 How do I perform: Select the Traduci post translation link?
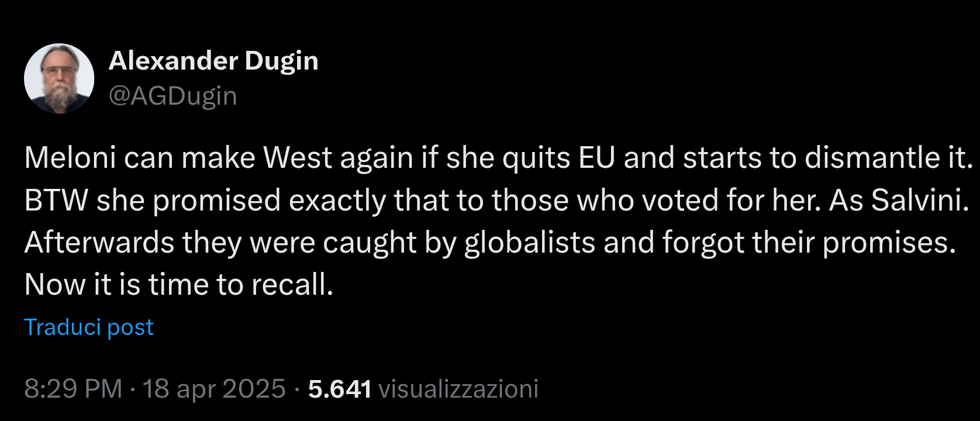coord(88,327)
